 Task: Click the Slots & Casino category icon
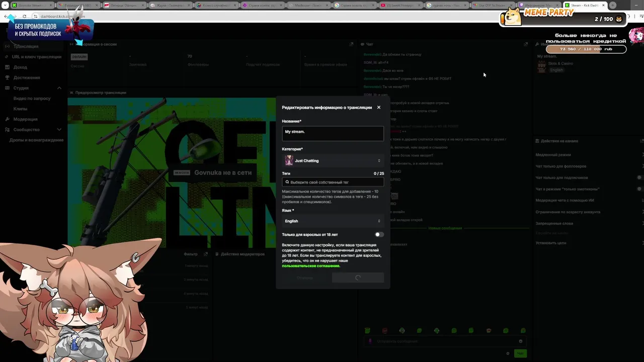(x=542, y=66)
